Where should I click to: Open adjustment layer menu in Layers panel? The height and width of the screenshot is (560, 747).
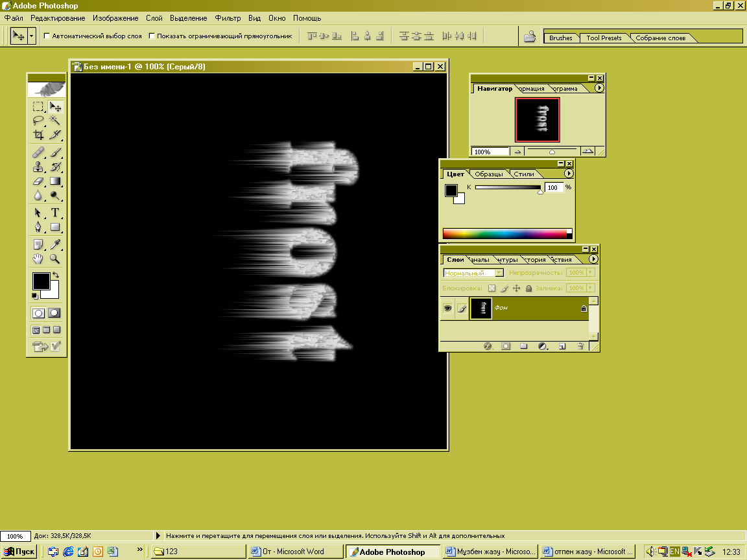(543, 346)
